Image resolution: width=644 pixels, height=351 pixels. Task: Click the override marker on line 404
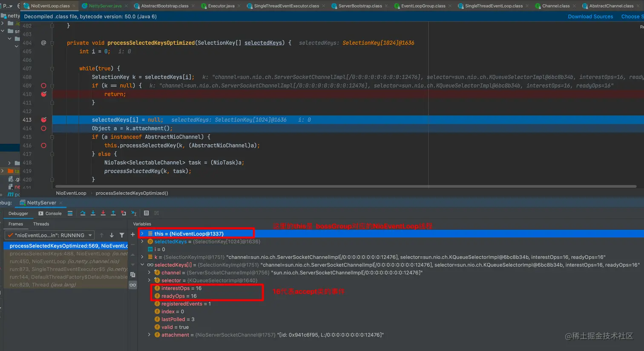coord(43,43)
